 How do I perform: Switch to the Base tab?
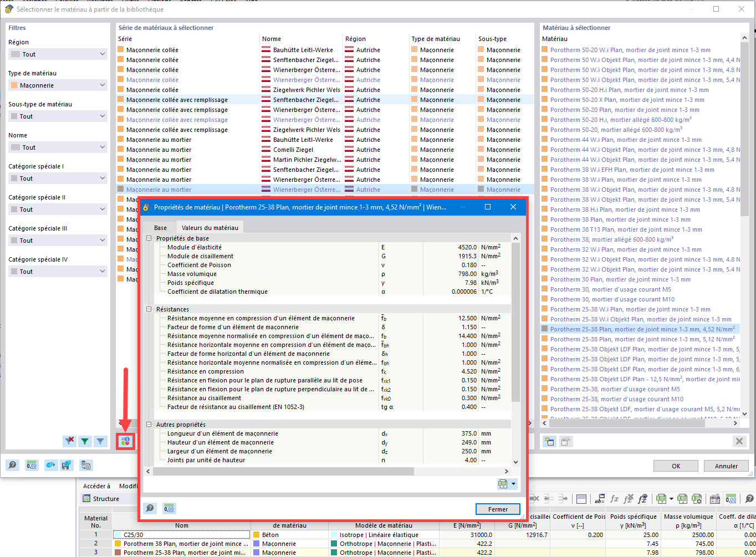coord(160,228)
